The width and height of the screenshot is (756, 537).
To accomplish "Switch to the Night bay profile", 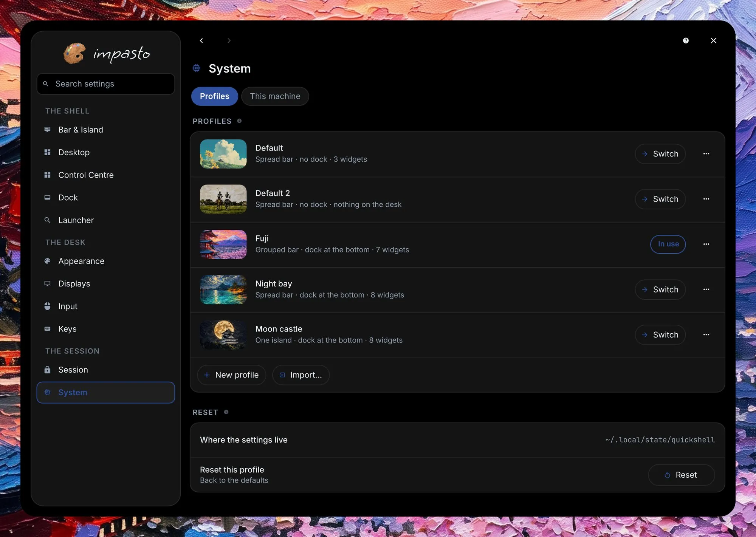I will pyautogui.click(x=660, y=289).
